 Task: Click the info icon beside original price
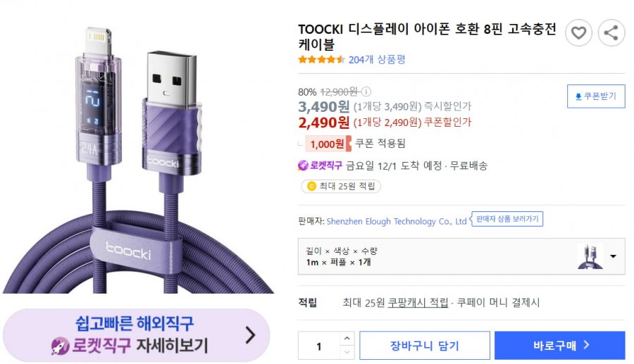pyautogui.click(x=366, y=92)
